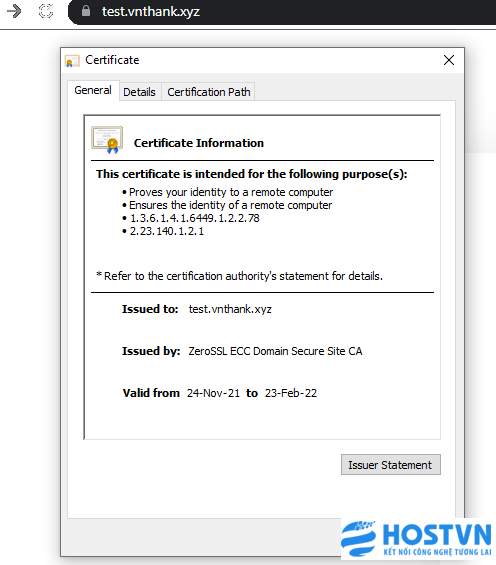Viewport: 496px width, 565px height.
Task: Click the Certificate Information heading
Action: pyautogui.click(x=199, y=143)
